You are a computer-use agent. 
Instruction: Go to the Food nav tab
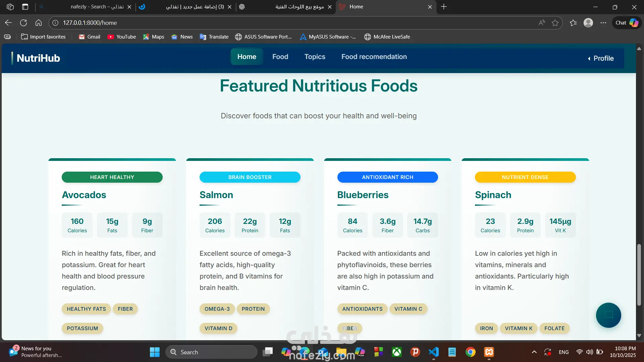point(280,57)
